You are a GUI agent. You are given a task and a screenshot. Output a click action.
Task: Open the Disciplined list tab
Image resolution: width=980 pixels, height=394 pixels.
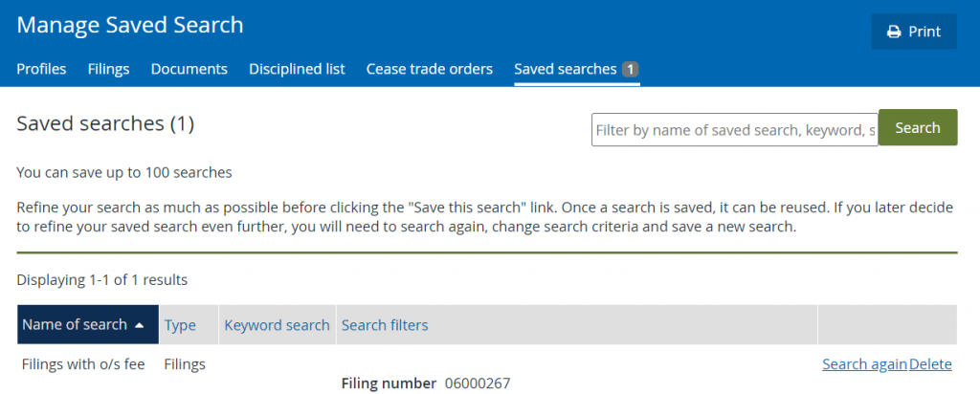pyautogui.click(x=297, y=69)
